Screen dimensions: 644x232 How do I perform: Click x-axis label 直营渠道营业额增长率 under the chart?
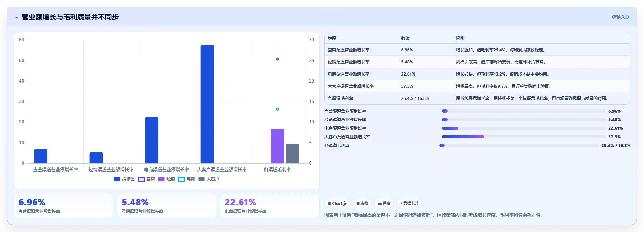pos(55,170)
